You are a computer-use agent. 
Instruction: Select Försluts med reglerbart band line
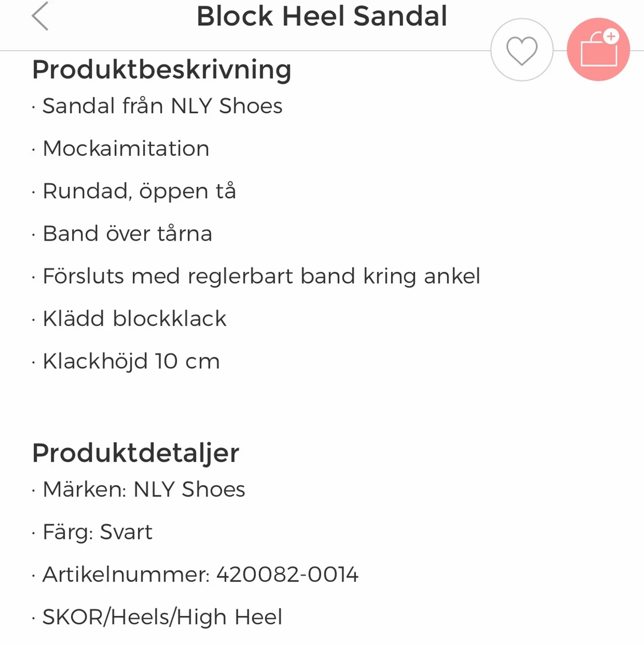[262, 277]
